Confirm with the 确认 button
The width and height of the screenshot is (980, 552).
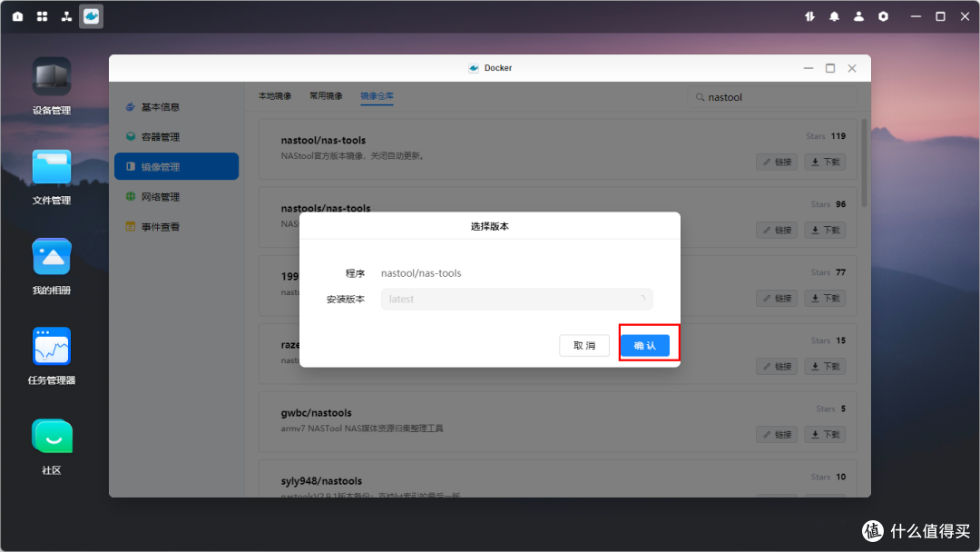click(647, 345)
